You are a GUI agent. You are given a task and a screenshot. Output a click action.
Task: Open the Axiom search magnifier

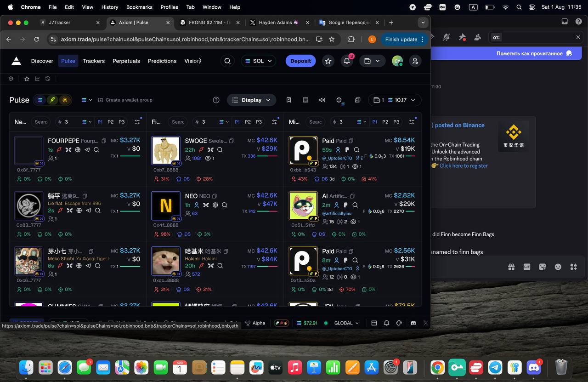click(227, 61)
